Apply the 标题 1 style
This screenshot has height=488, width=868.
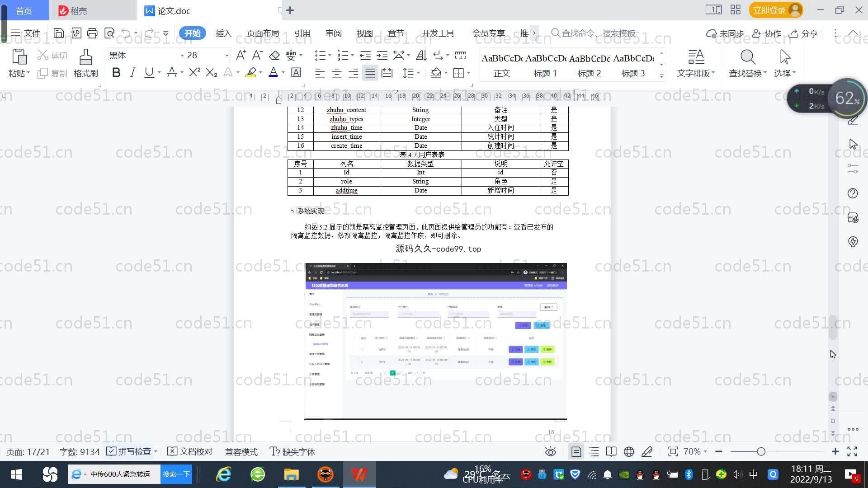[x=545, y=65]
